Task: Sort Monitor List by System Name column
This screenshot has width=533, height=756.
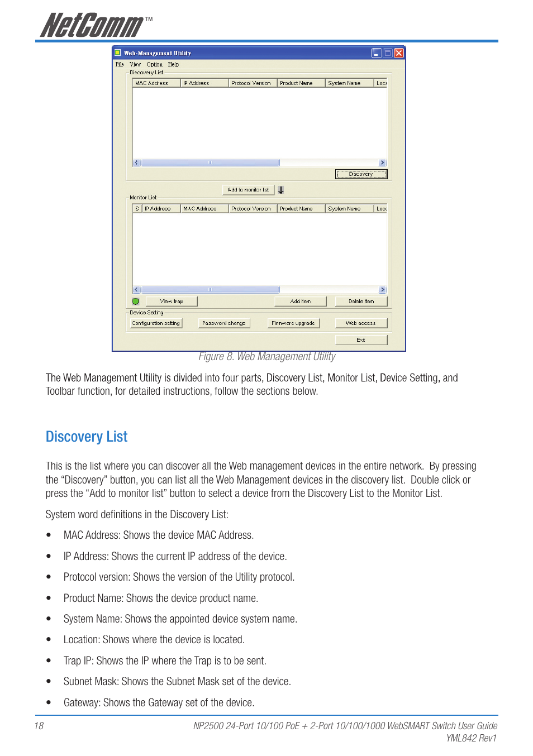Action: (349, 209)
